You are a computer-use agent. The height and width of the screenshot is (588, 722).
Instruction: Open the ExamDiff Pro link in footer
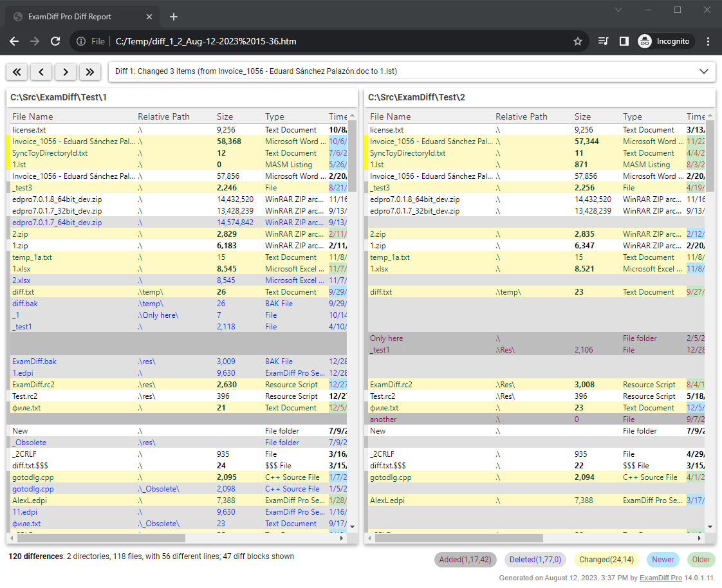(x=660, y=578)
